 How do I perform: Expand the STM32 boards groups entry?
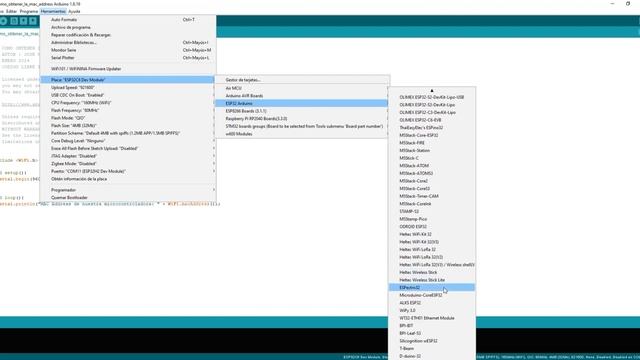[x=302, y=127]
